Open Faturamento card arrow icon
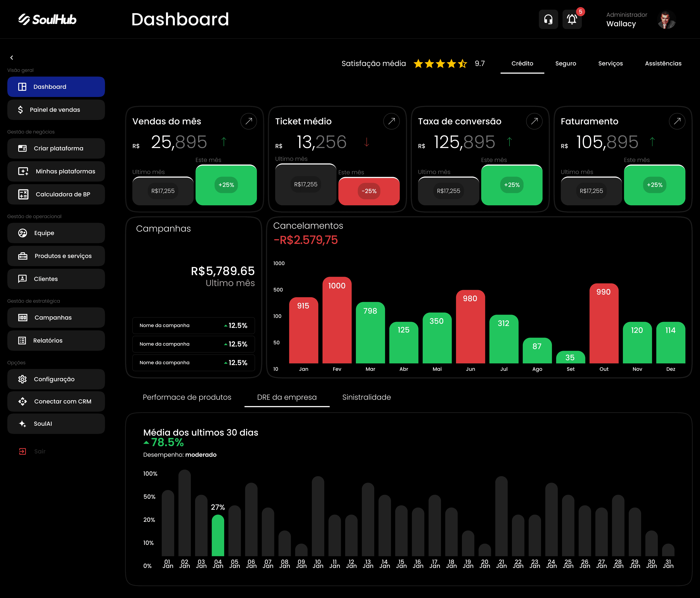Screen dimensions: 700x598 click(677, 121)
